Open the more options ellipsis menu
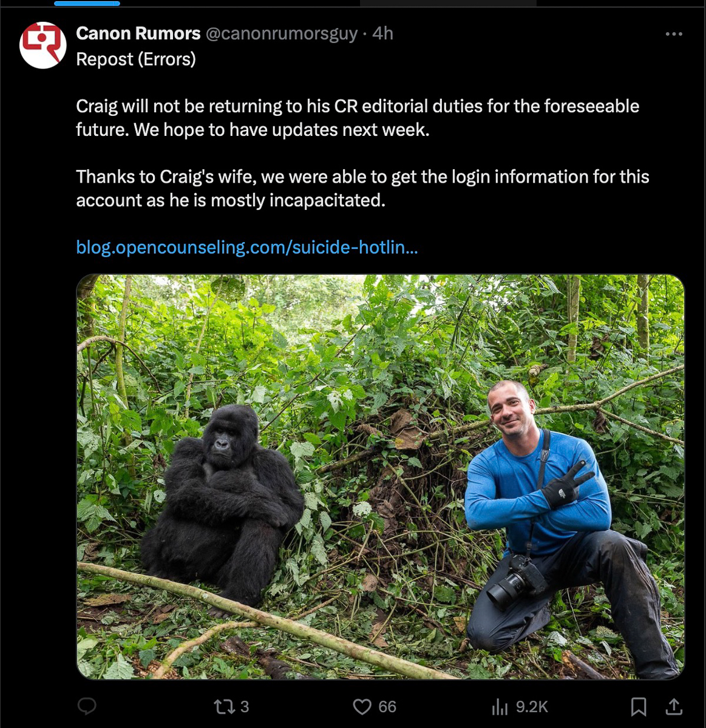The width and height of the screenshot is (706, 728). [x=674, y=34]
